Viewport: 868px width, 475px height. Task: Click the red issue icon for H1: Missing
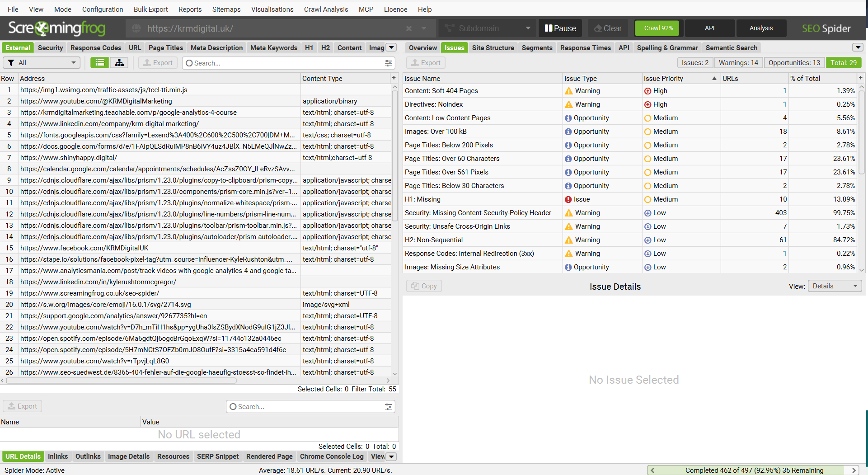568,199
